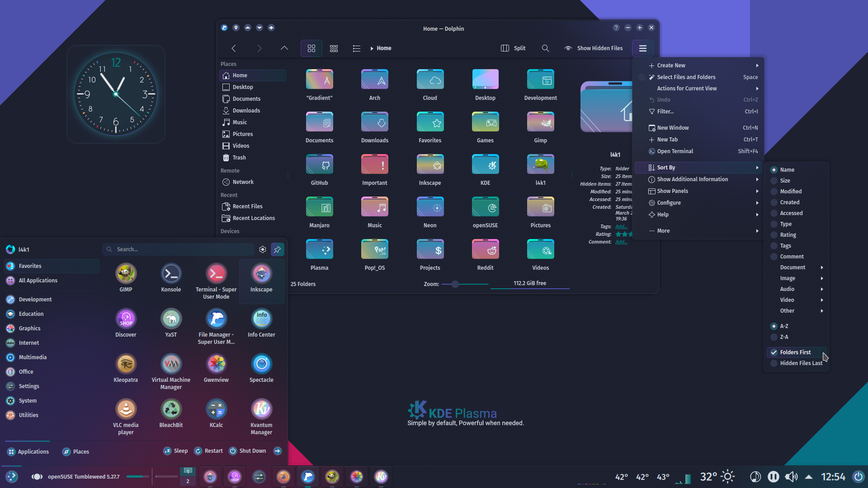Go up one folder level in Dolphin
This screenshot has width=868, height=488.
(284, 48)
